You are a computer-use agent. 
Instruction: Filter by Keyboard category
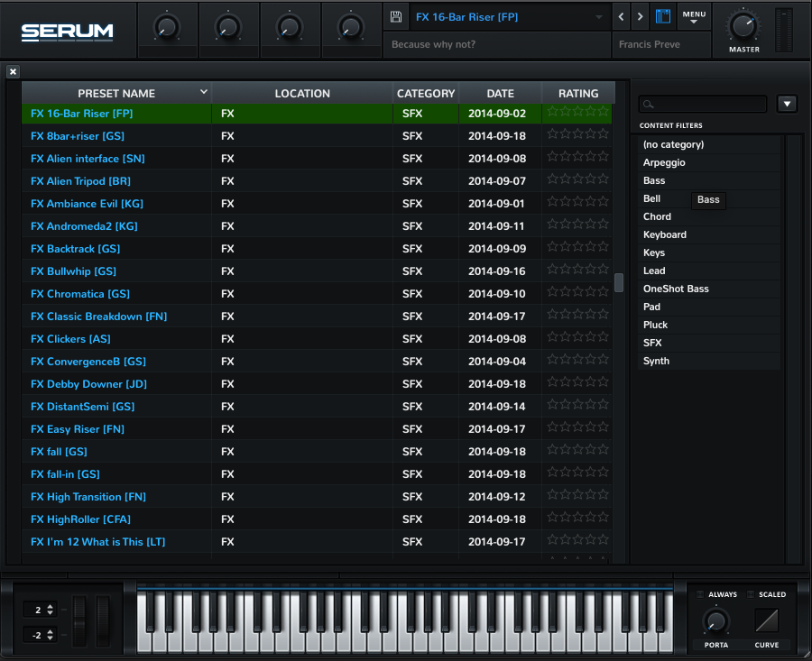(x=709, y=234)
